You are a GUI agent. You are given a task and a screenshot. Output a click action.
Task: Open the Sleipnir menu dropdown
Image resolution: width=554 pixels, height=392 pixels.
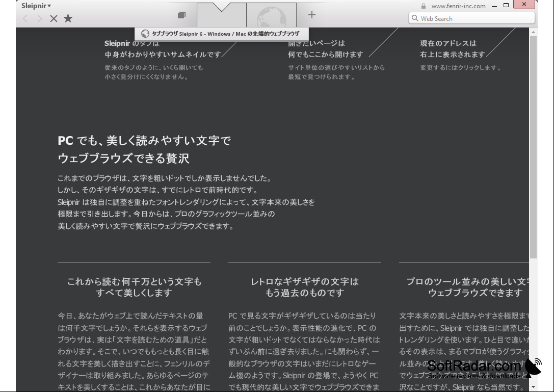(36, 6)
